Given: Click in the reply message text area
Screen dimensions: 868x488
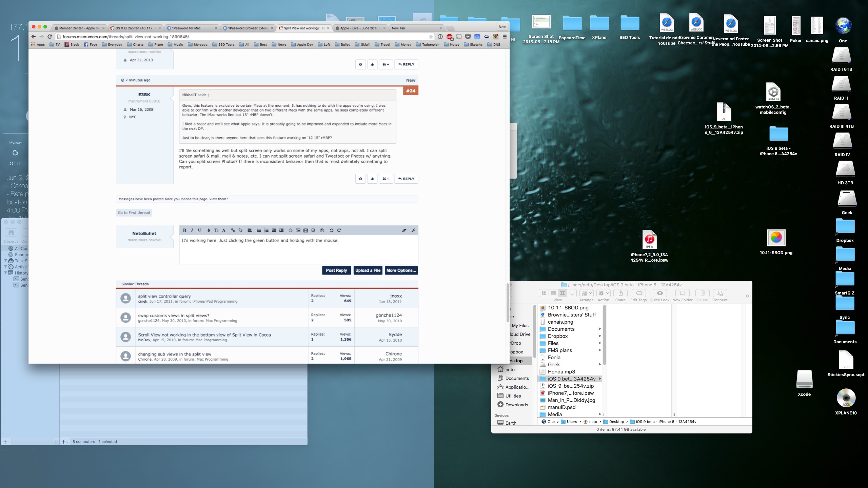Looking at the screenshot, I should 298,249.
